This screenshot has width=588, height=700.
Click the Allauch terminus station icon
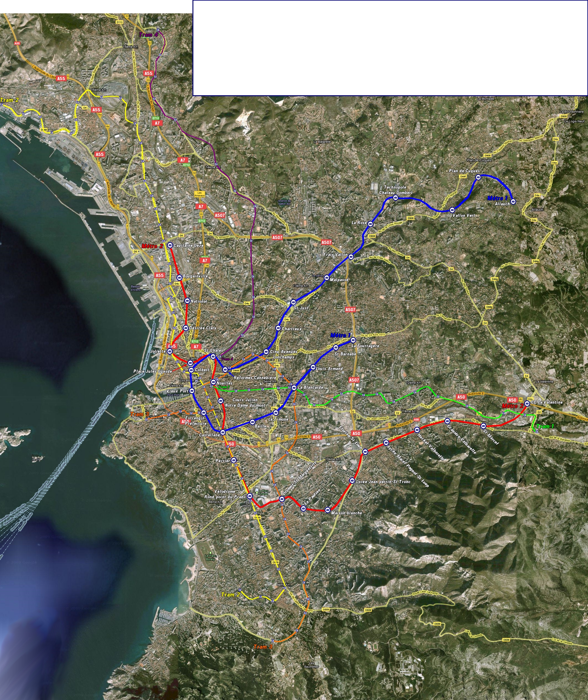[513, 202]
